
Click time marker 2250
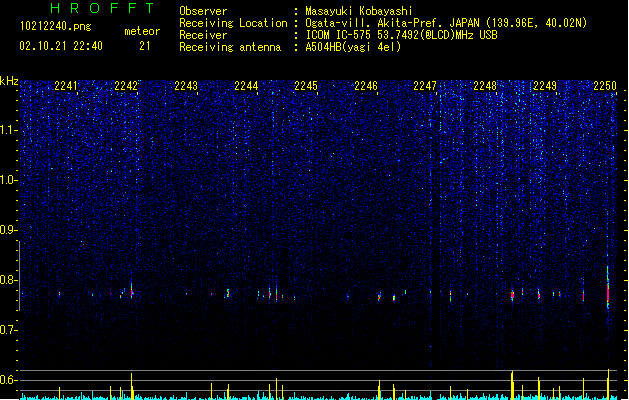pos(605,86)
